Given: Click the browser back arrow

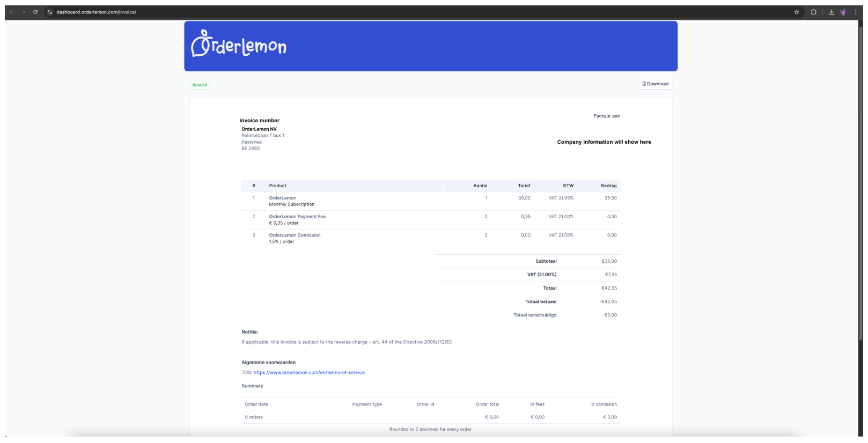Looking at the screenshot, I should point(11,12).
